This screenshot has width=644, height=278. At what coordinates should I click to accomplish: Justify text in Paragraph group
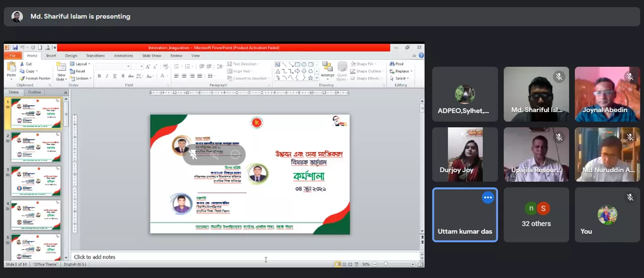point(199,76)
